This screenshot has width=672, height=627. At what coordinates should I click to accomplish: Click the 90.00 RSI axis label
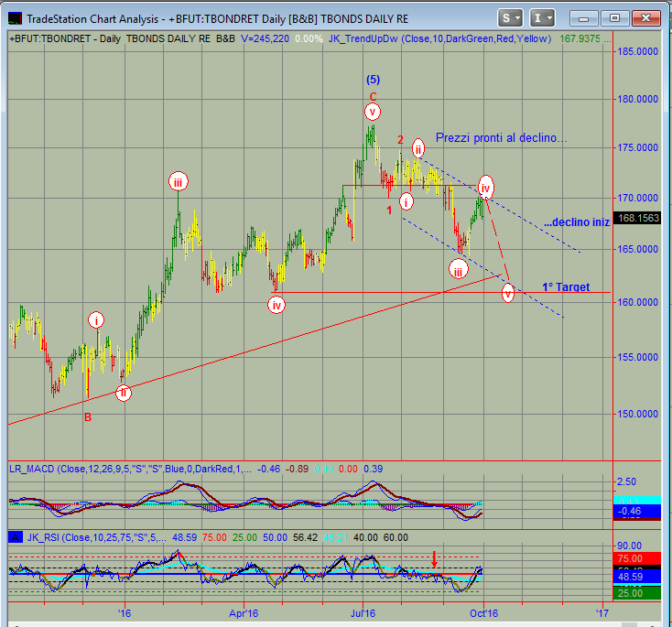629,546
